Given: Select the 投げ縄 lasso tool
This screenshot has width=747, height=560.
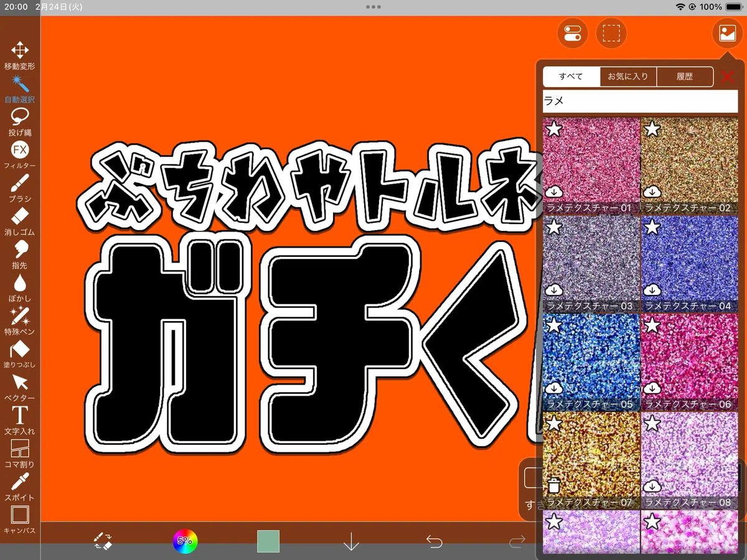Looking at the screenshot, I should 20,121.
